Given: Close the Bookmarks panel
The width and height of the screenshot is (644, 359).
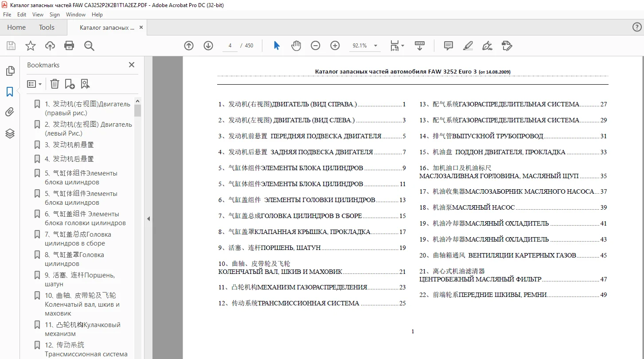Looking at the screenshot, I should click(132, 65).
